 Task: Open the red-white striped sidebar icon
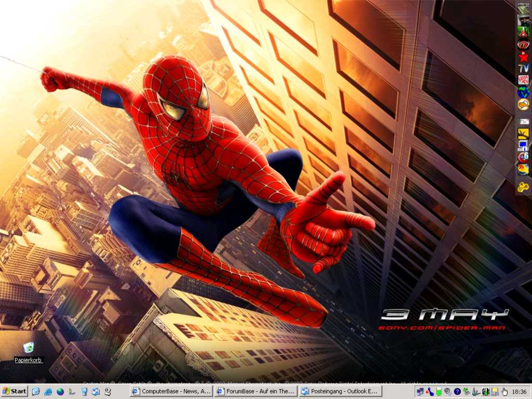pos(523,80)
